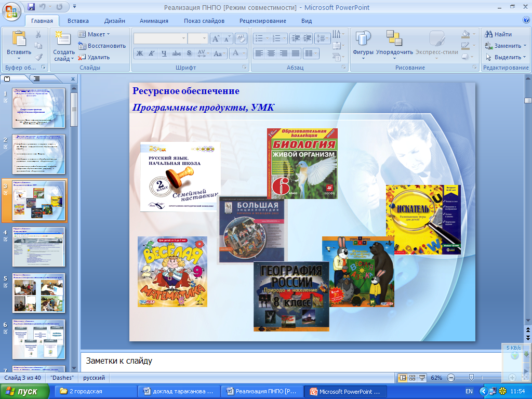Start slide show from status bar
532x399 pixels.
pyautogui.click(x=422, y=378)
